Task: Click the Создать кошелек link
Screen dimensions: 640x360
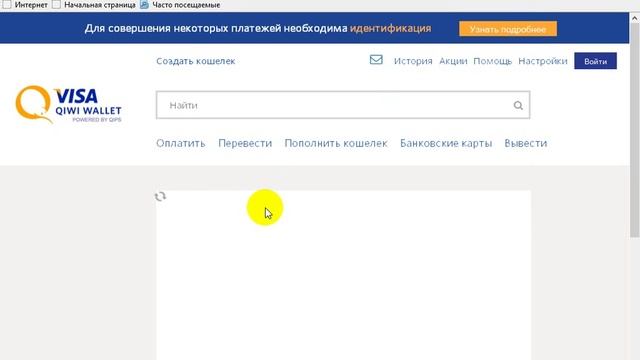Action: tap(196, 61)
